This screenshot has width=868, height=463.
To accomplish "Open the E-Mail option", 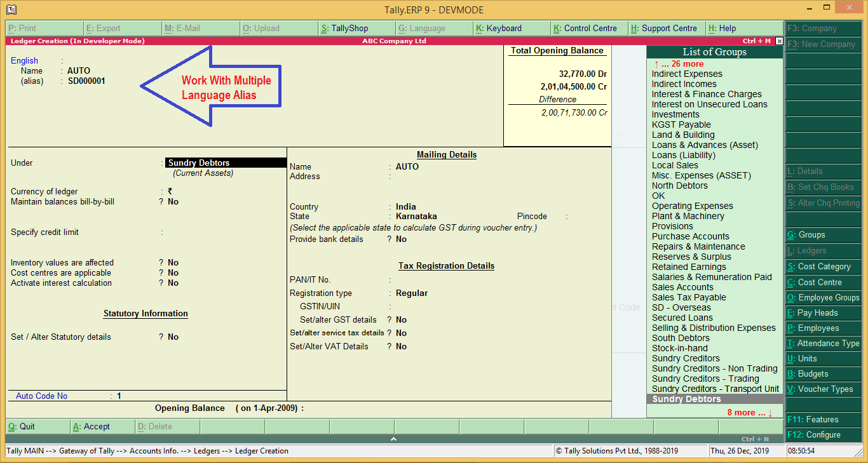I will tap(184, 28).
